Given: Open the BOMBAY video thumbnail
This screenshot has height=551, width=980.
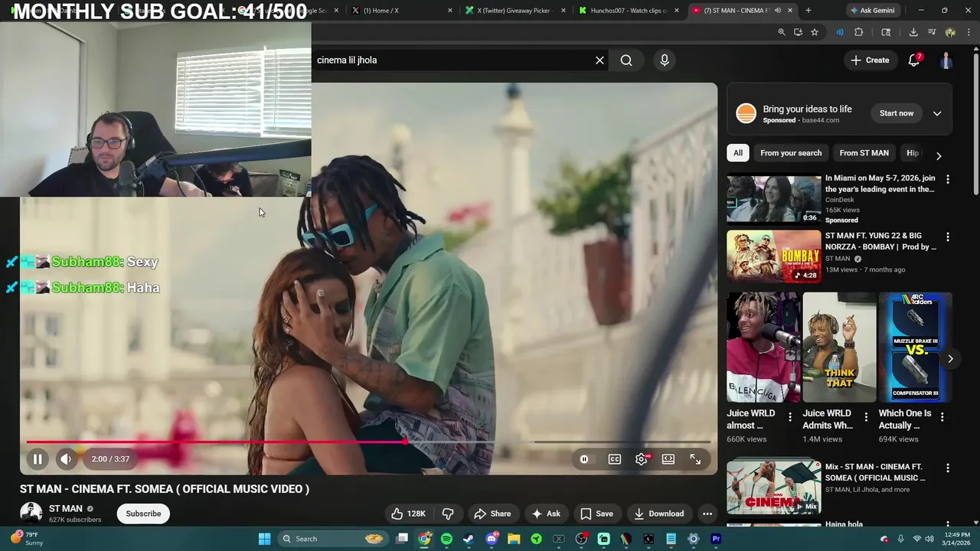Looking at the screenshot, I should [x=773, y=256].
